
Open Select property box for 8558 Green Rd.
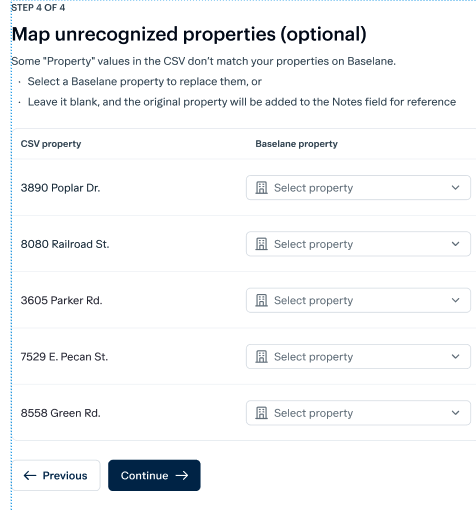(x=358, y=413)
